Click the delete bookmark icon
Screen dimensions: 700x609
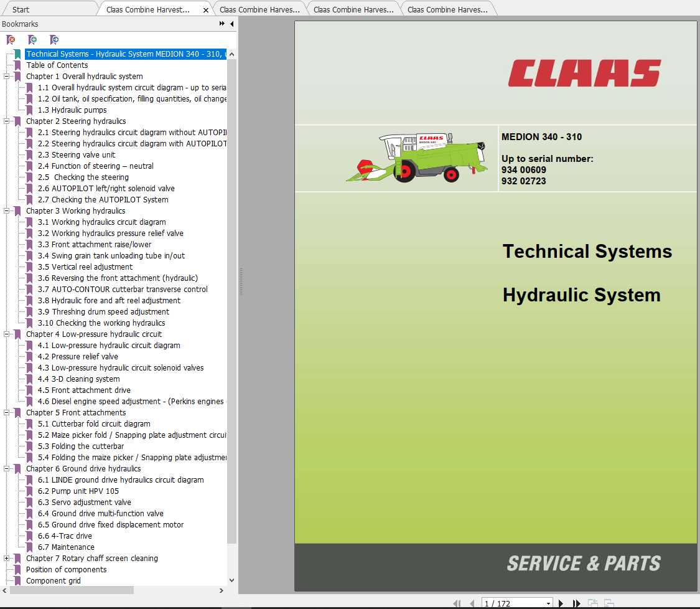[11, 39]
